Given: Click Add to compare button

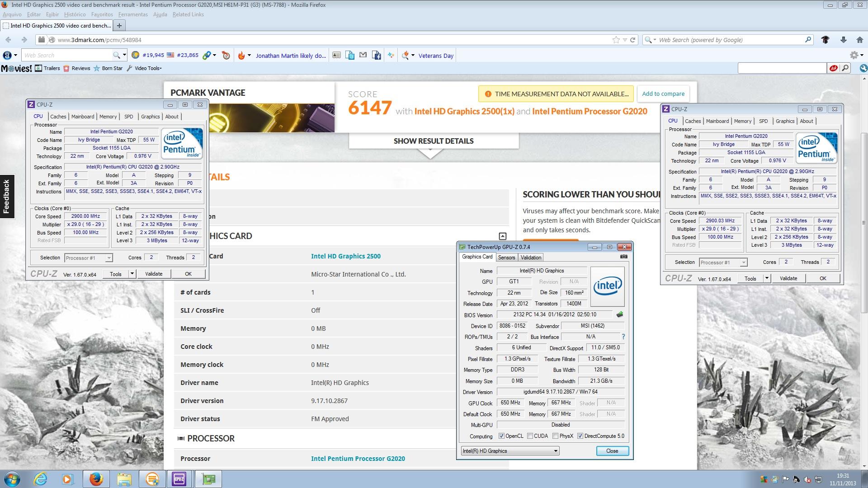Looking at the screenshot, I should [663, 94].
